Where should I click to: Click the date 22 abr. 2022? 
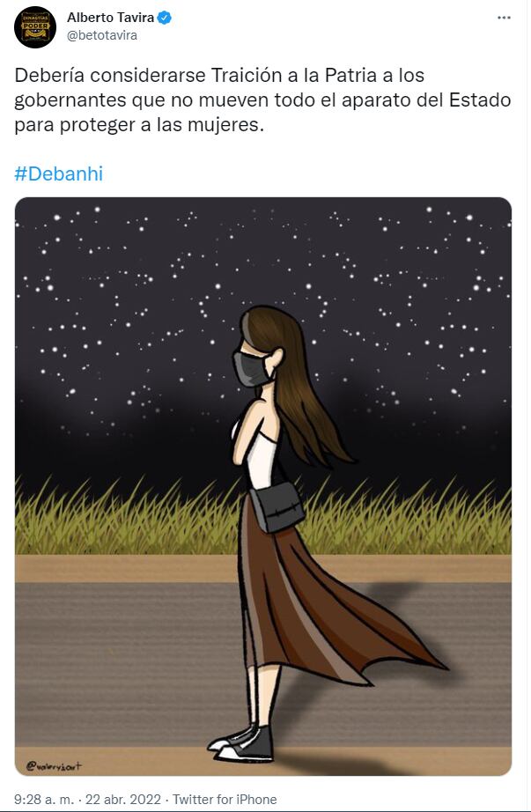pos(124,799)
